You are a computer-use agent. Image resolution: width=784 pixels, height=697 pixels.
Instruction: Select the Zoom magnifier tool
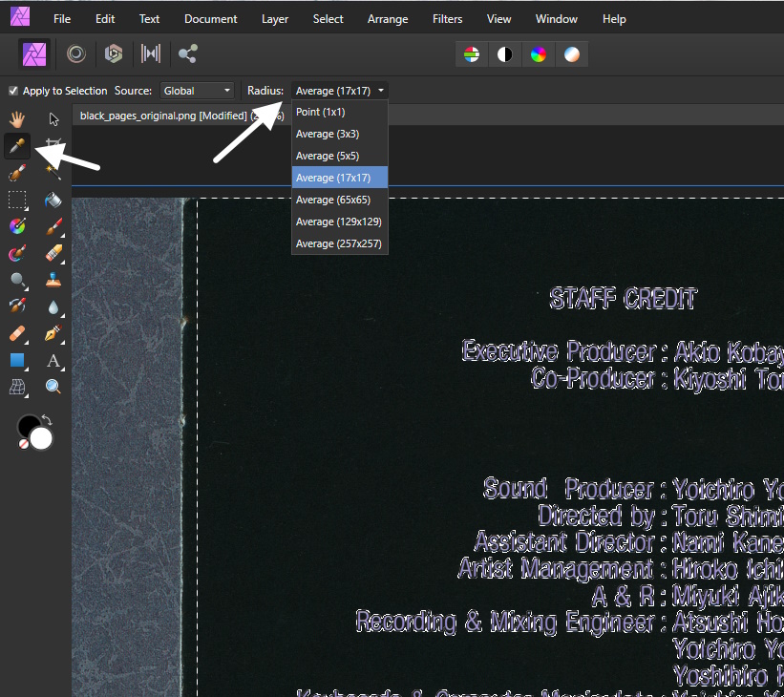(53, 387)
